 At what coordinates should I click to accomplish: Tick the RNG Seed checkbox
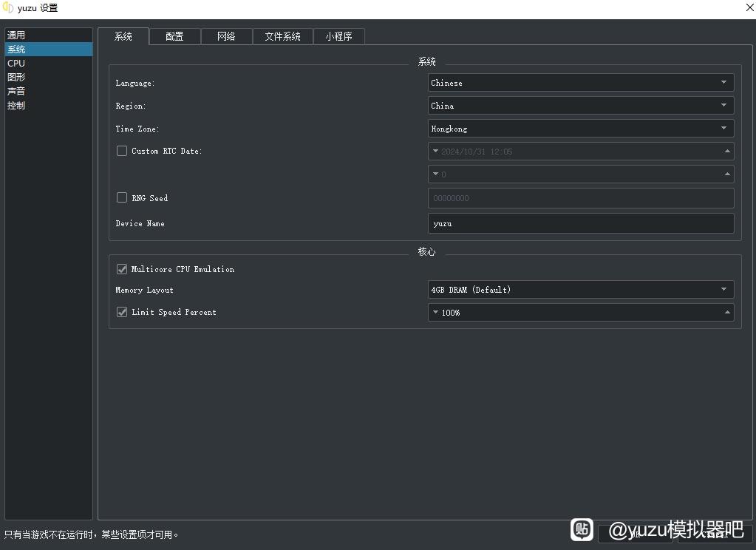[122, 197]
